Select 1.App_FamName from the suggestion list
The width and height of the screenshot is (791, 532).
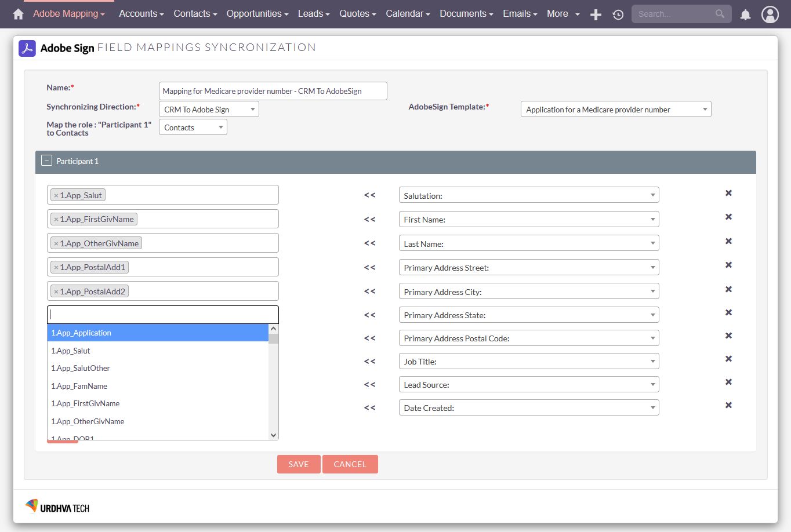(x=79, y=386)
